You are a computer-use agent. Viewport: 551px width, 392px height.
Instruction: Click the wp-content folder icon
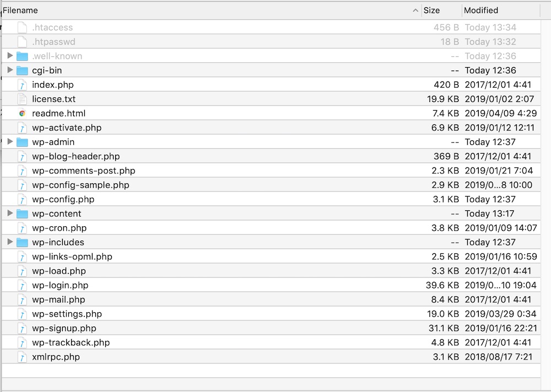coord(22,214)
